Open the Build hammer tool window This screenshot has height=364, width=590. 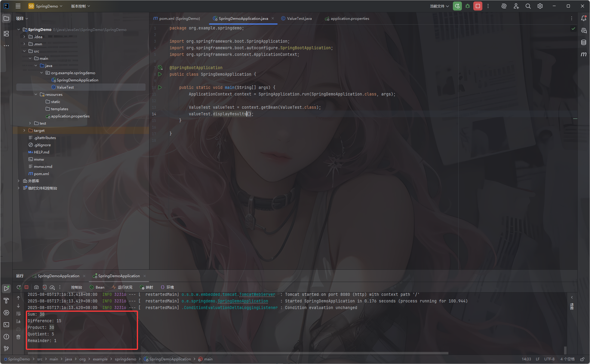point(6,301)
